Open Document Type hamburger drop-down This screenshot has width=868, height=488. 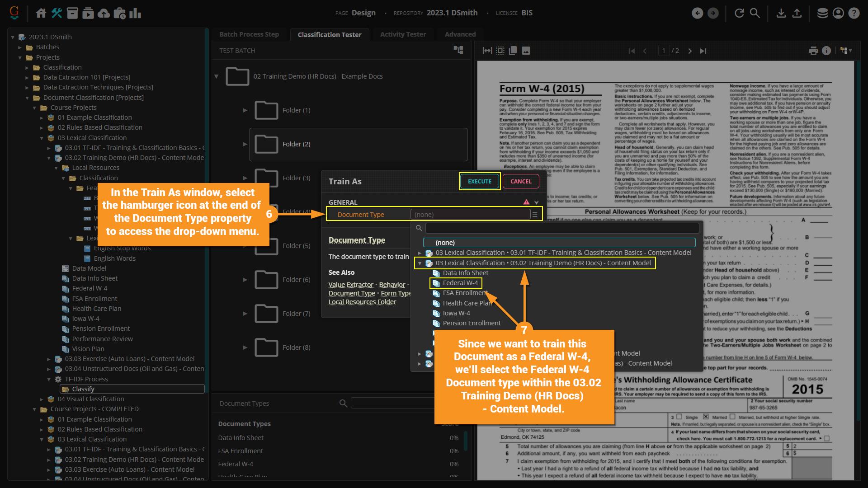(535, 215)
